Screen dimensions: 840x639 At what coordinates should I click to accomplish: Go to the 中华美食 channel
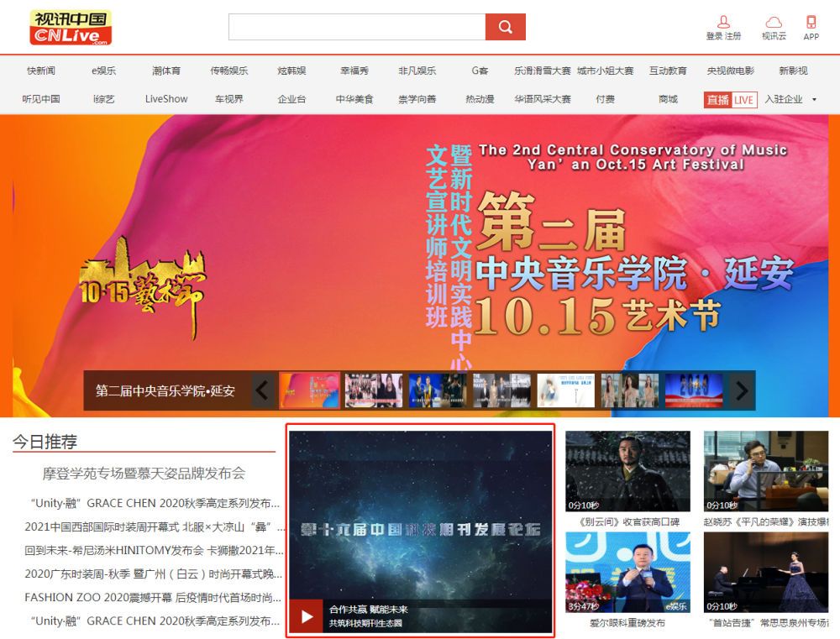click(x=354, y=99)
